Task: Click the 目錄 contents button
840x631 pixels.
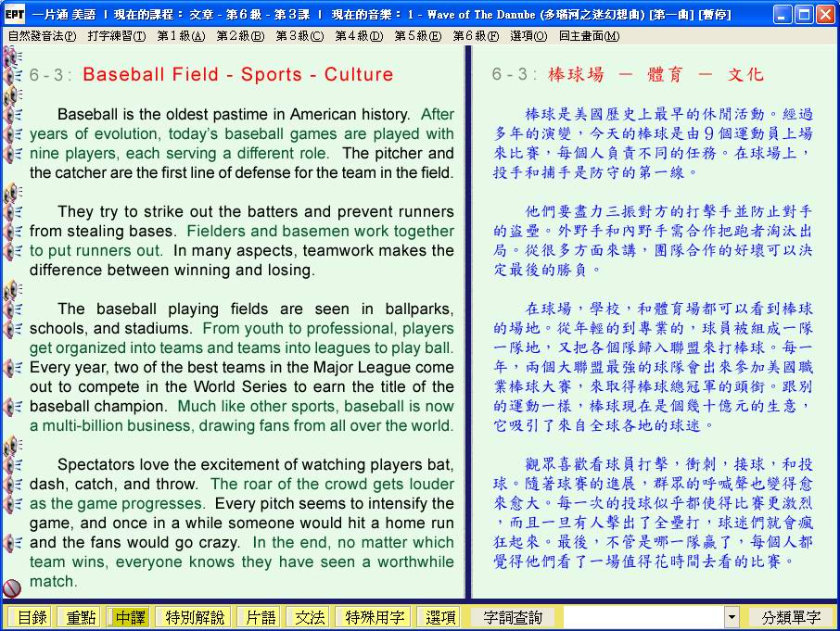Action: [32, 617]
